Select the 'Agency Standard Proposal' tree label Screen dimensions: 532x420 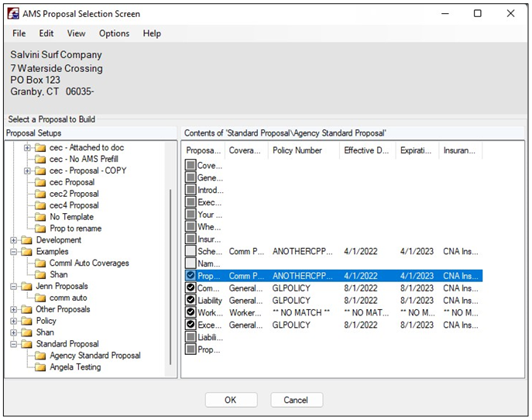95,356
